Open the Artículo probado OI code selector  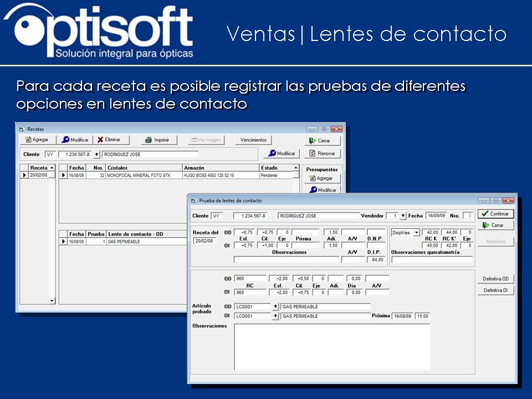pos(275,315)
